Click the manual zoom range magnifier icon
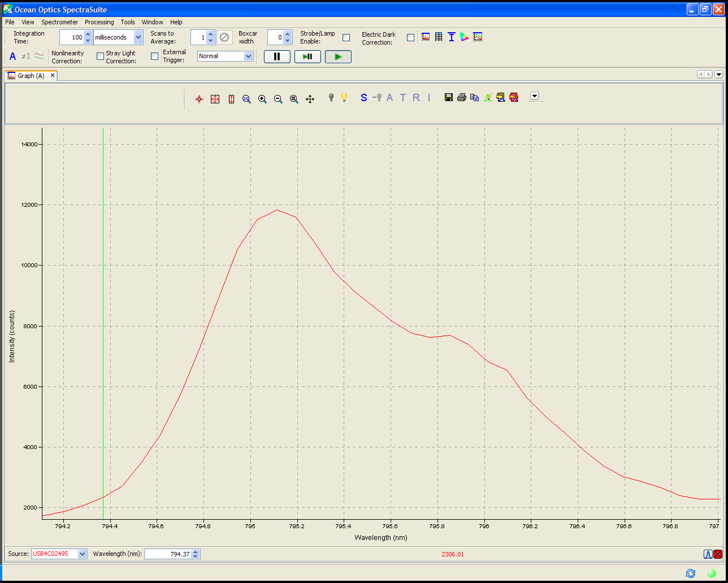728x583 pixels. pos(246,99)
